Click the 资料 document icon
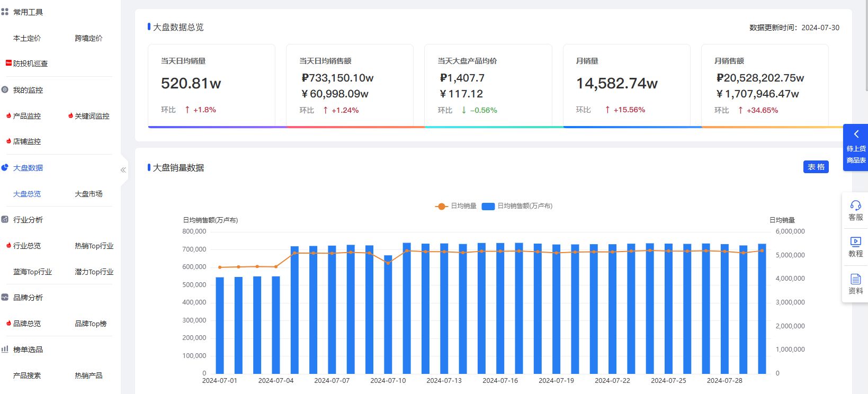The image size is (868, 394). click(x=855, y=279)
